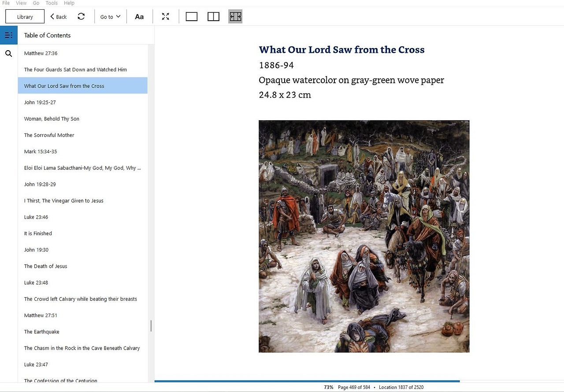Image resolution: width=564 pixels, height=392 pixels.
Task: Open 'Eloi Eloi Lama Sabacthani' entry
Action: click(x=83, y=168)
